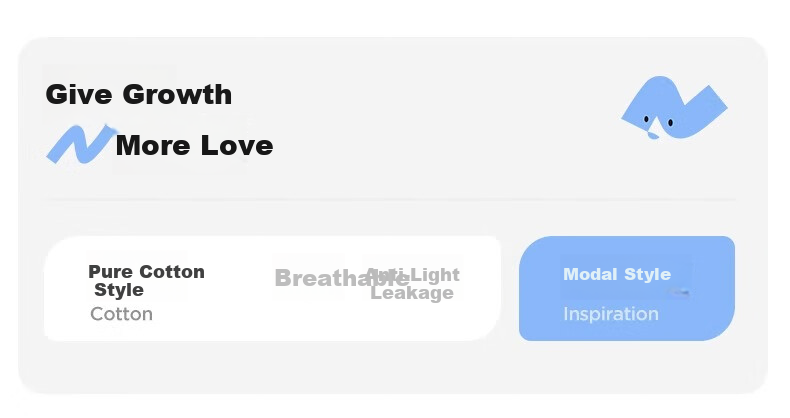Click the mascot's right eye

[x=670, y=122]
